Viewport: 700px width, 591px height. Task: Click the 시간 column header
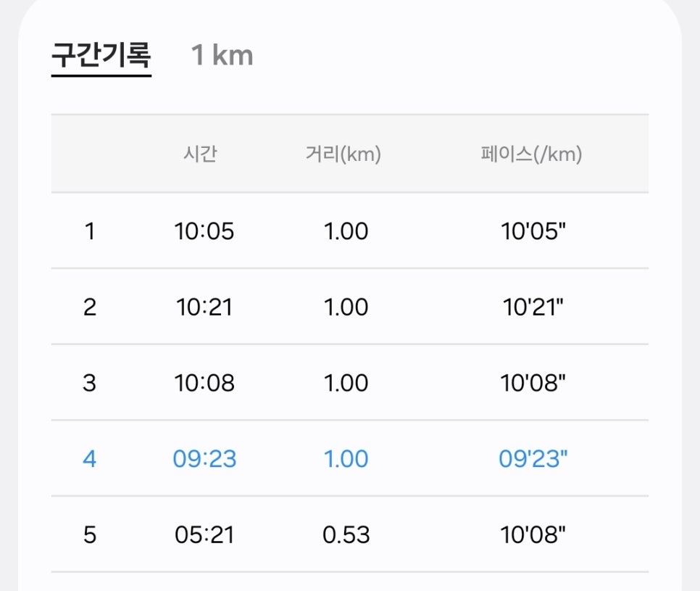pos(200,154)
